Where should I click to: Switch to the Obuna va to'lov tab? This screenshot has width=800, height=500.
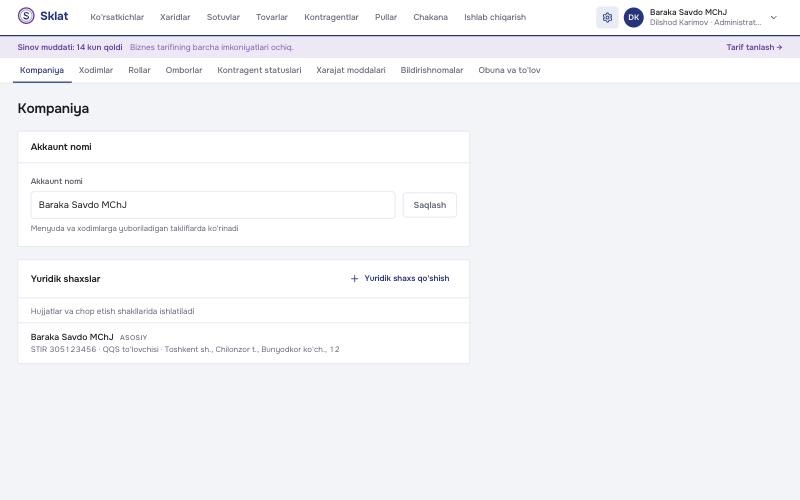[509, 70]
